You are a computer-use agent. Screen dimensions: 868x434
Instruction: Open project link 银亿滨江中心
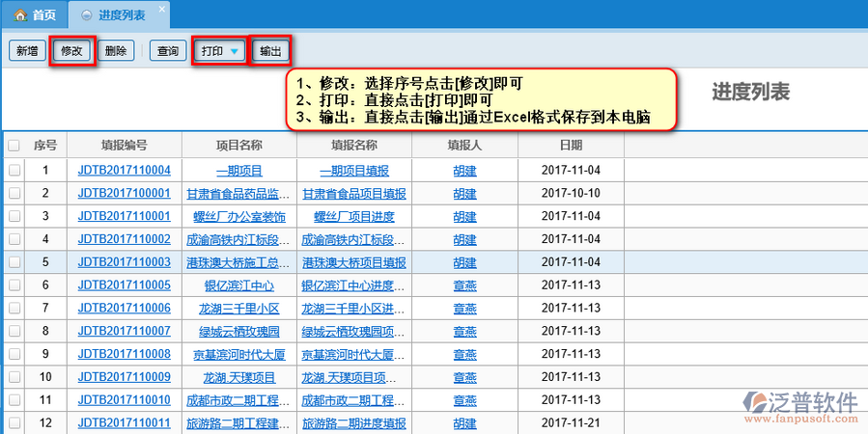click(x=238, y=285)
